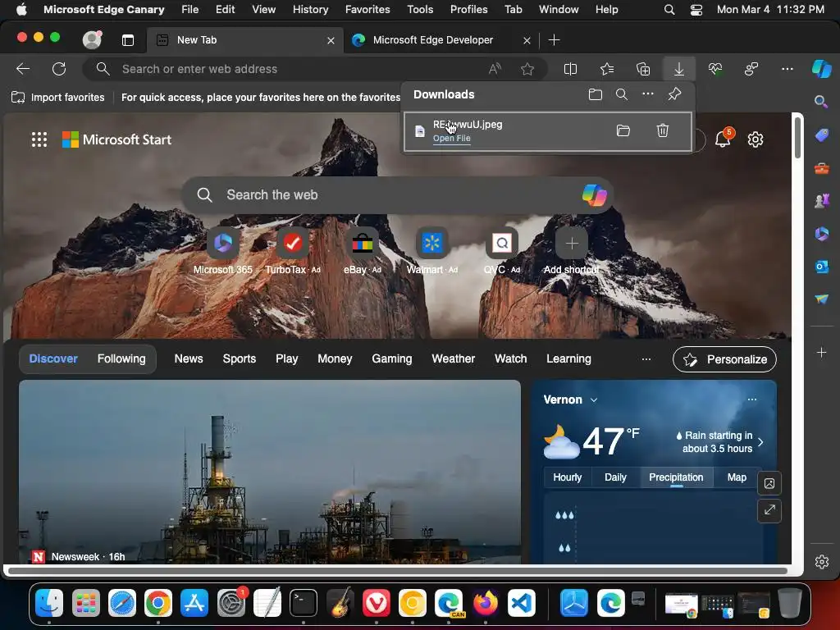Viewport: 840px width, 630px height.
Task: Open the History menu
Action: [310, 9]
